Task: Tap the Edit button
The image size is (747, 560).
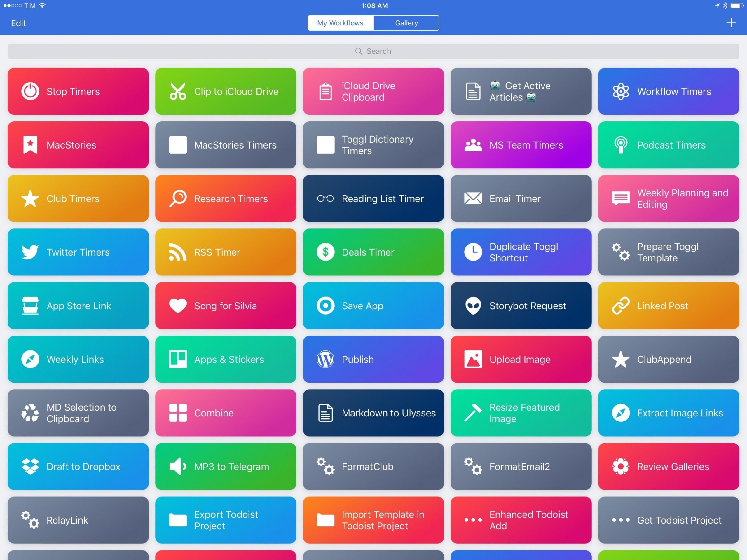Action: pos(18,23)
